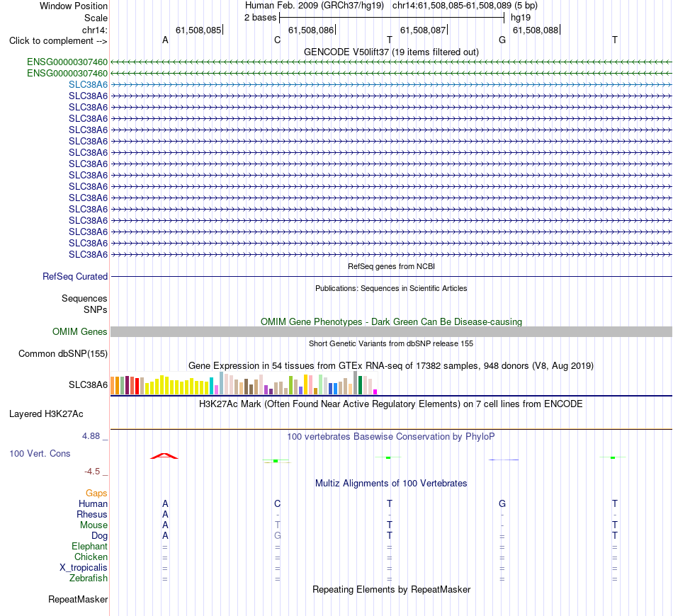Click the Layered H3K27Ac track label
Image resolution: width=673 pixels, height=616 pixels.
(x=46, y=414)
